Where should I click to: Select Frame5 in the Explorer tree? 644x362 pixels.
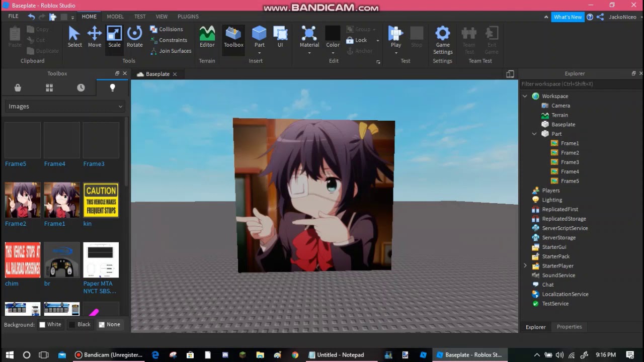coord(570,181)
